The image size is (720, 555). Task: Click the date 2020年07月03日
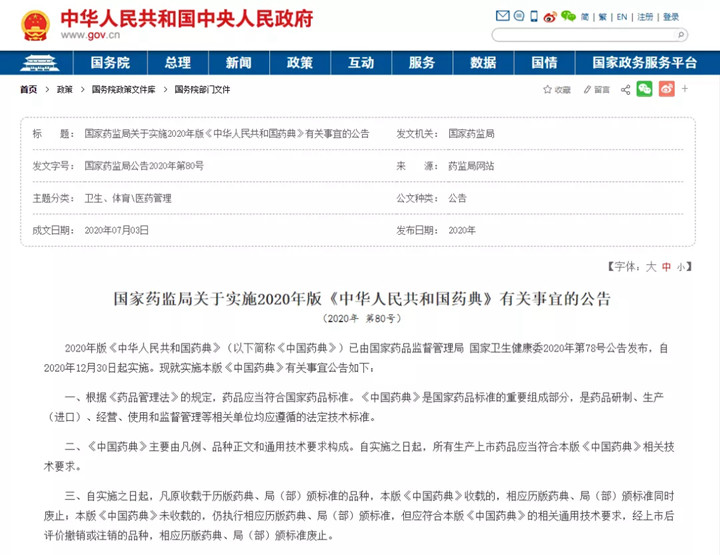(x=117, y=230)
